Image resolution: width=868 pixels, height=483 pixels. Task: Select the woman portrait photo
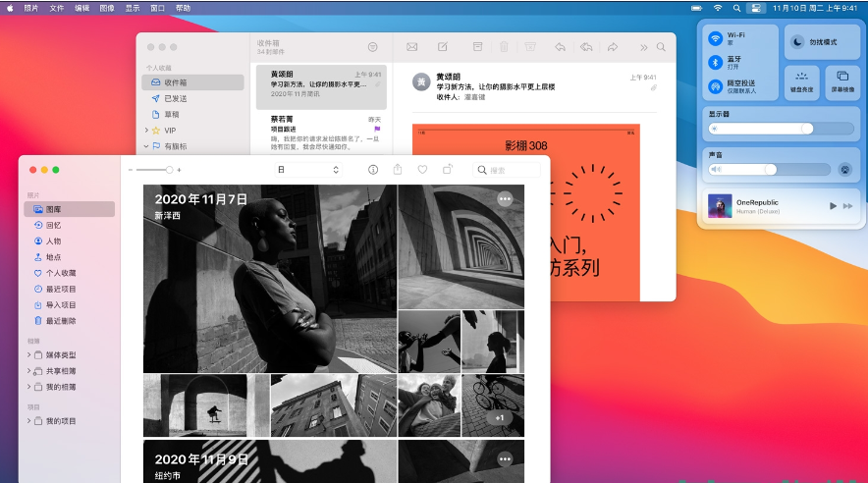click(270, 279)
